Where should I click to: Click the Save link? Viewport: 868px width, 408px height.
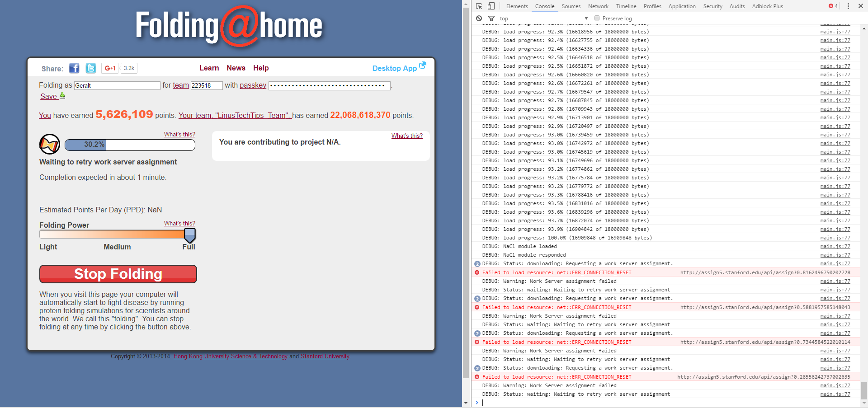tap(48, 96)
